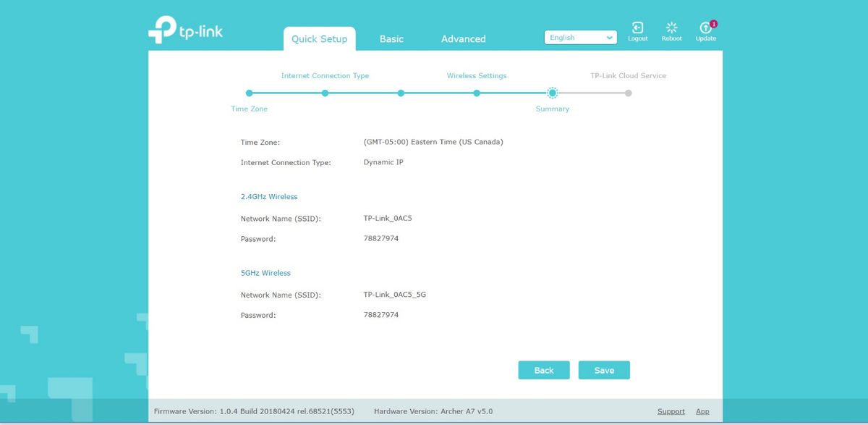
Task: Open the firmware Update icon
Action: coord(705,30)
